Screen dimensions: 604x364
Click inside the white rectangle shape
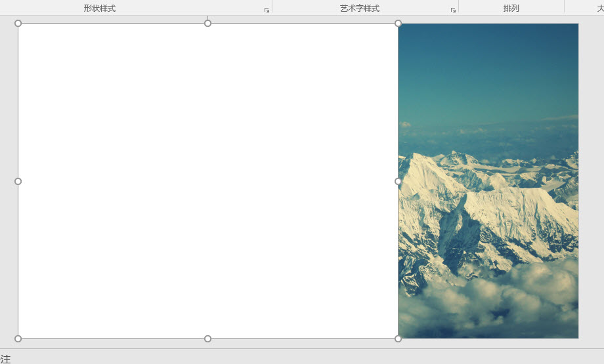[208, 181]
